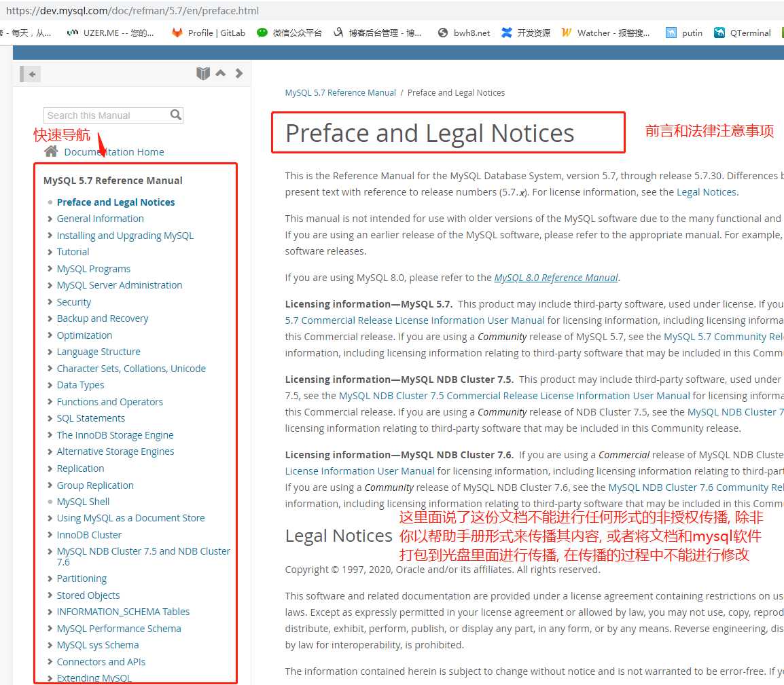
Task: Open MySQL NDB Cluster 7.5 and 7.6
Action: click(143, 556)
